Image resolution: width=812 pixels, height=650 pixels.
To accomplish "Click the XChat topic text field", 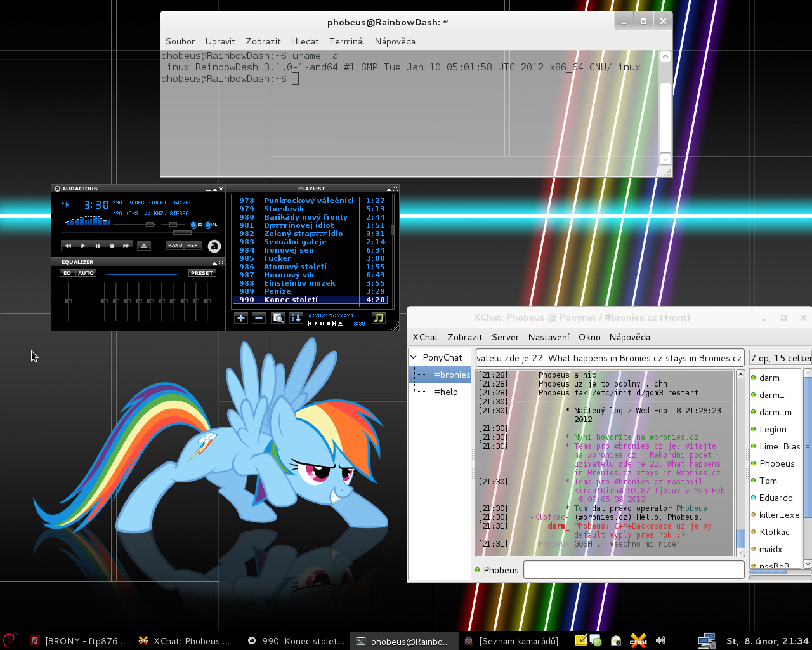I will (610, 358).
